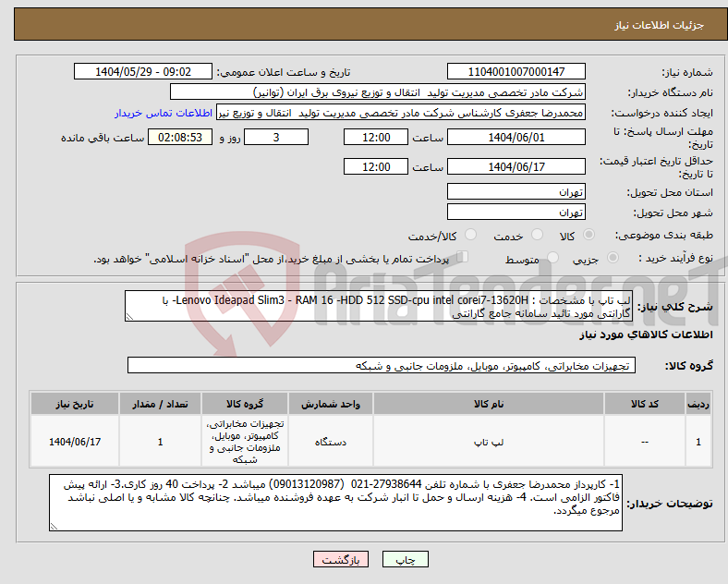This screenshot has height=584, width=728.
Task: Click the نوع فرآیند خرید label
Action: click(x=676, y=258)
